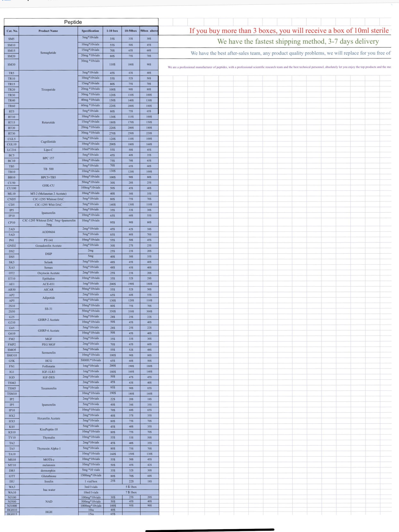
Task: Select the "TB 500" product cell
Action: click(x=48, y=169)
